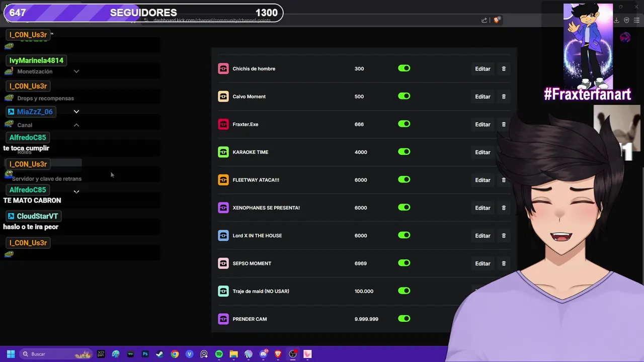
Task: Click the XENOPHANES SE PRESENTA! reward icon
Action: point(223,208)
